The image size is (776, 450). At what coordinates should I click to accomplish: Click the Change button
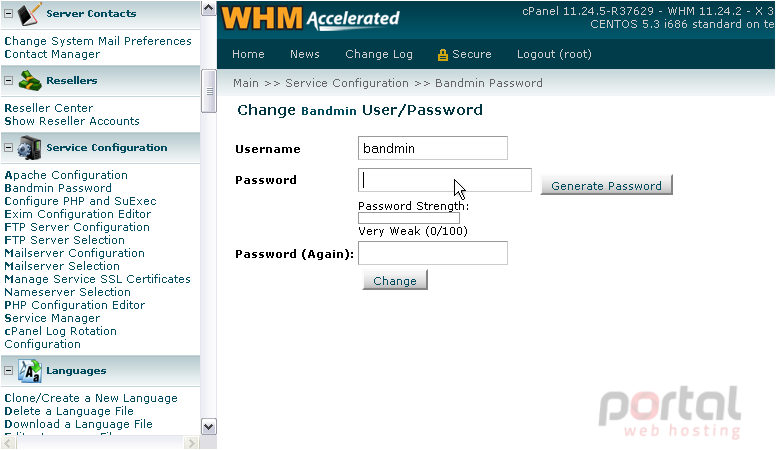(394, 280)
